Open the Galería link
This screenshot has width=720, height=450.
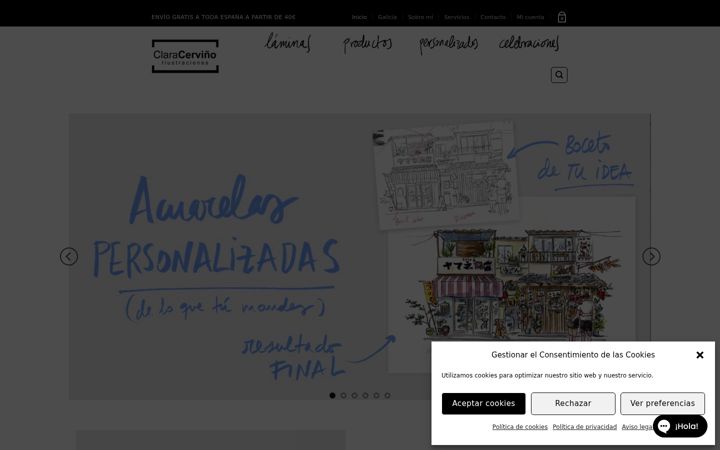[387, 17]
